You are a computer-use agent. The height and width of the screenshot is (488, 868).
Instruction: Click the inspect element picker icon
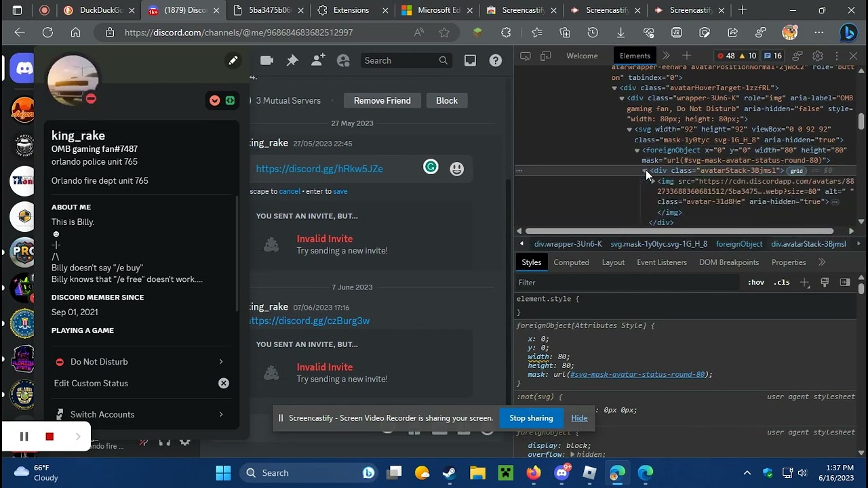(x=526, y=56)
